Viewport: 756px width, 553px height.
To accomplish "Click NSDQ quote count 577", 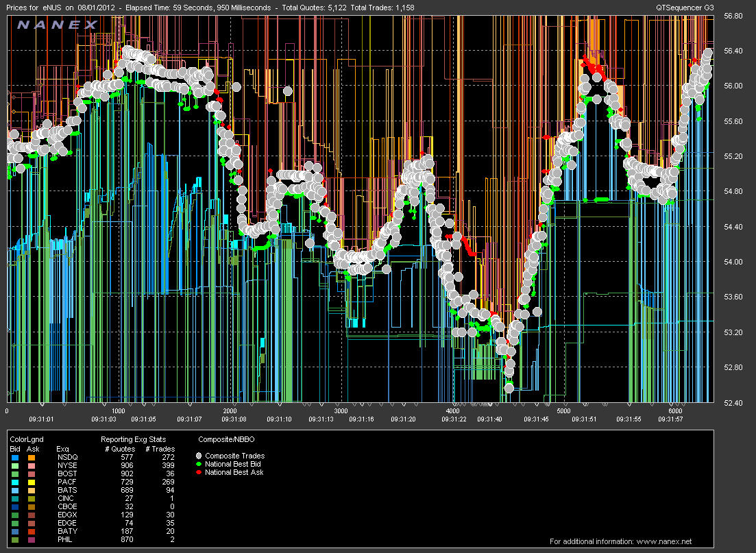I will (x=127, y=457).
